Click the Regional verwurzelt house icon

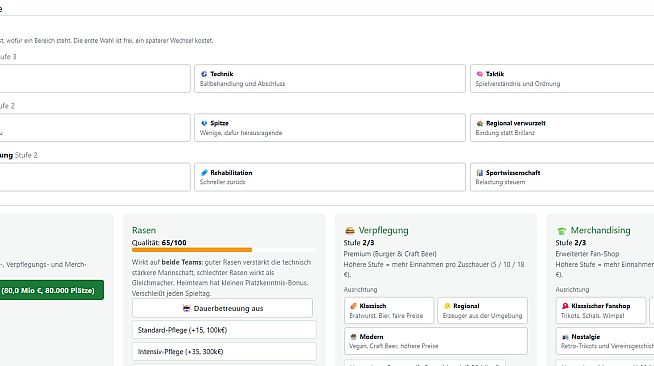(x=480, y=123)
